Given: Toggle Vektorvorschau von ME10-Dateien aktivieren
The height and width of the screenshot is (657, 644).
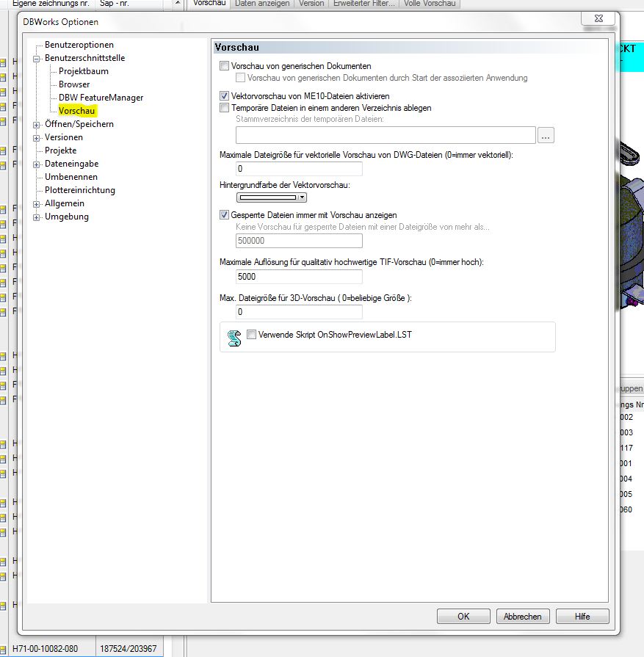Looking at the screenshot, I should click(x=224, y=96).
